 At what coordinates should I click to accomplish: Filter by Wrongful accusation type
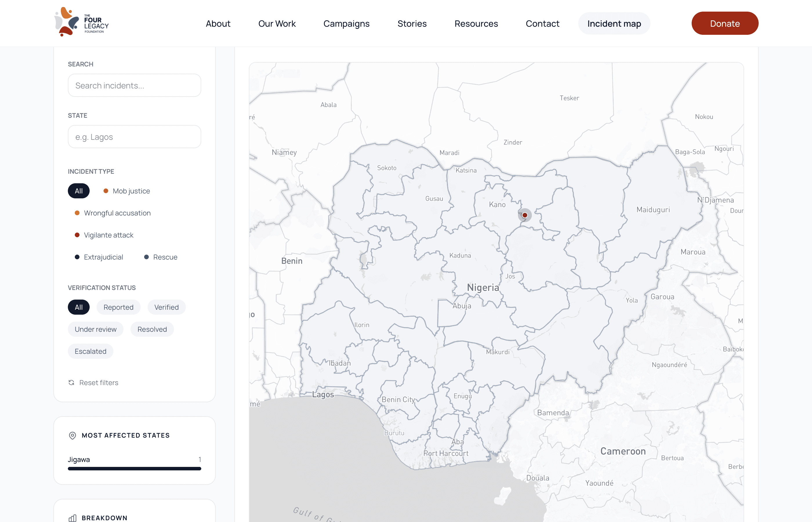[113, 213]
